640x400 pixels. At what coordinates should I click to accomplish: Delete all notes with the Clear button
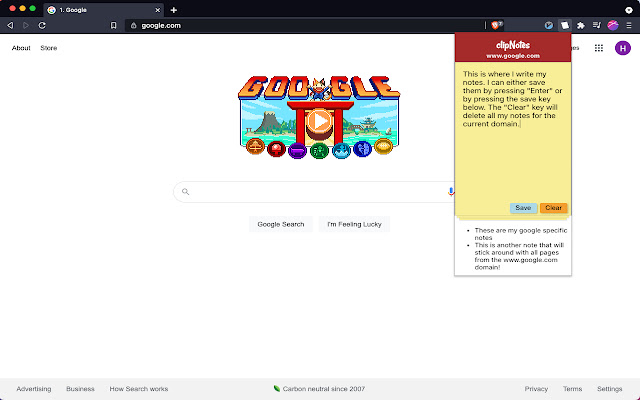[553, 208]
